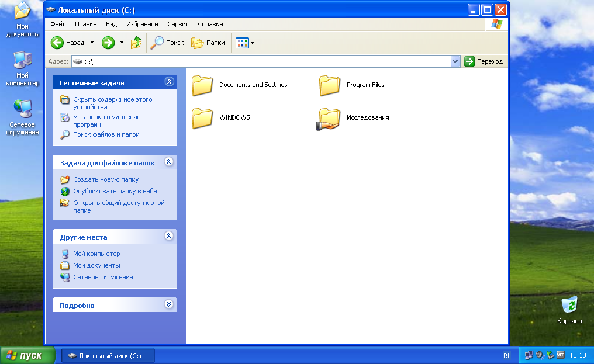Open the Back history dropdown arrow
The width and height of the screenshot is (594, 364).
coord(92,43)
